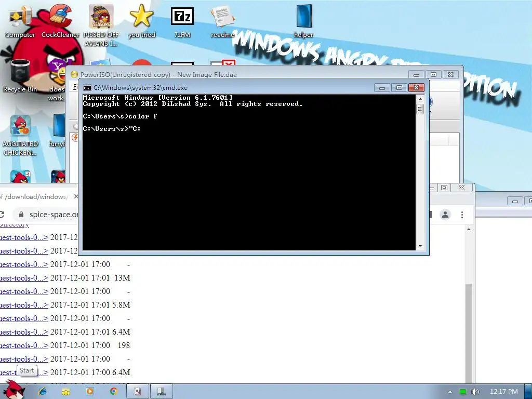
Task: Open the file explorer taskbar icon
Action: click(x=66, y=392)
